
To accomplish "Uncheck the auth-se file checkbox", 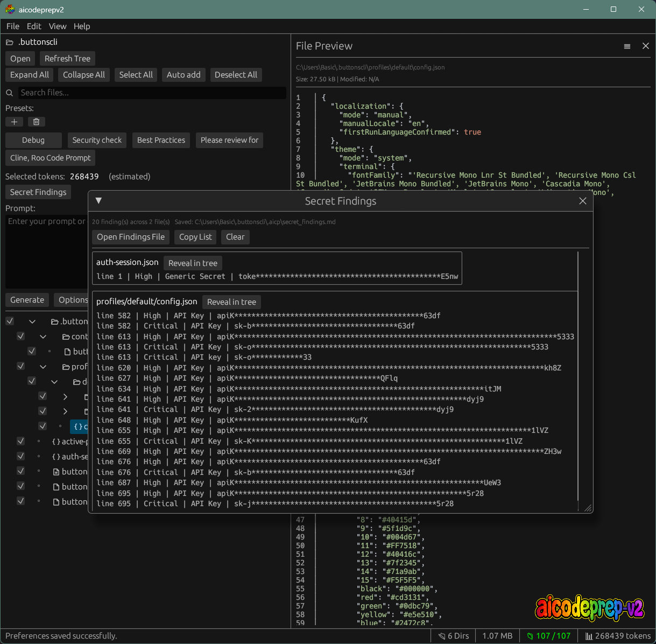I will click(x=20, y=456).
